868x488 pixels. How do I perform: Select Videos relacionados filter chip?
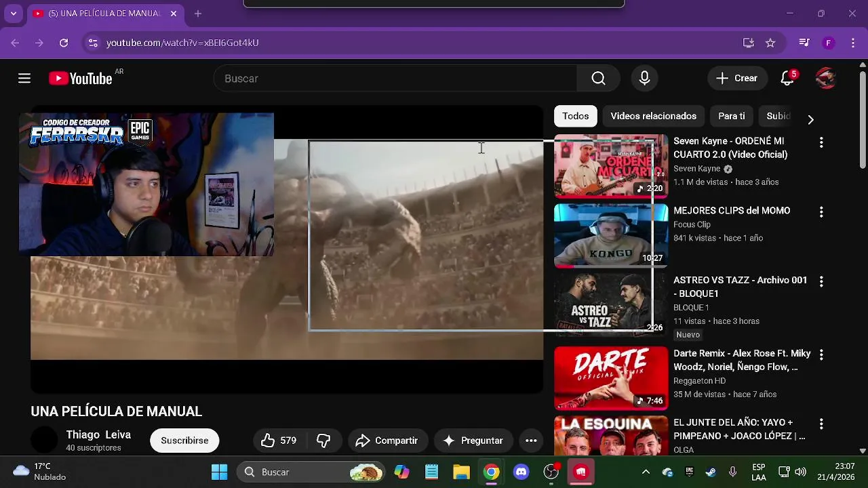(x=654, y=116)
